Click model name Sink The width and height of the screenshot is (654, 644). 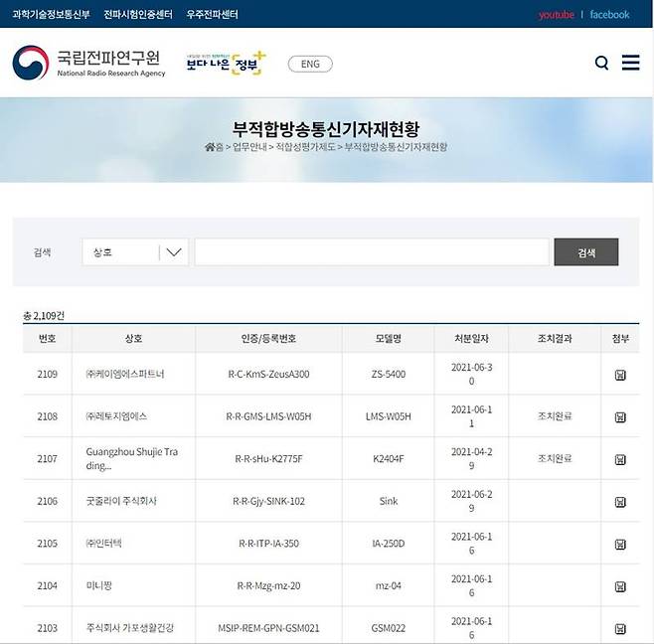389,501
